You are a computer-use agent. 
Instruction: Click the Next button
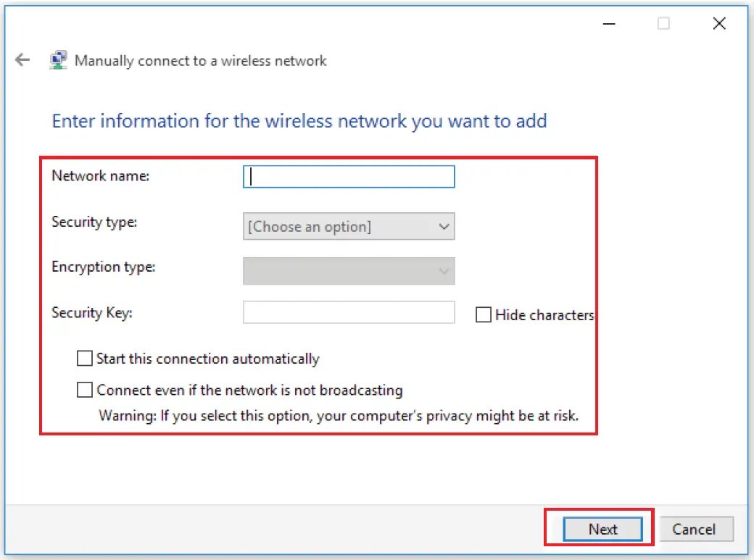[x=602, y=529]
